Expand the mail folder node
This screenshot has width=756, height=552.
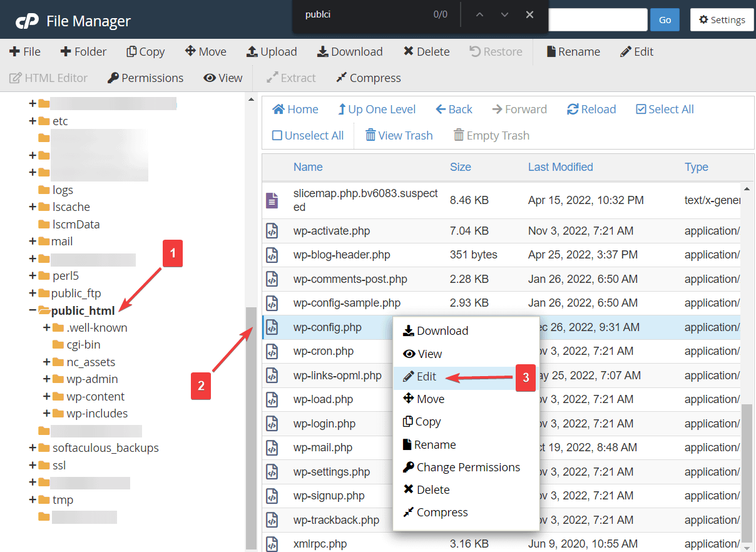(33, 242)
